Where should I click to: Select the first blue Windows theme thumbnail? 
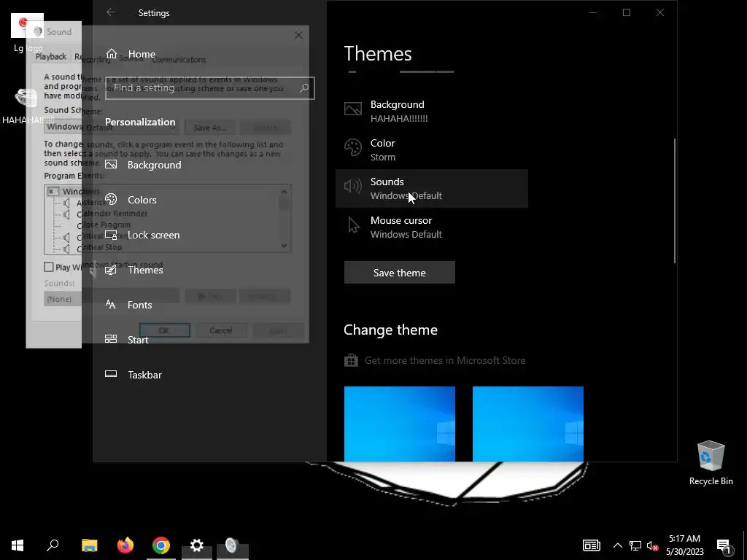pos(399,424)
